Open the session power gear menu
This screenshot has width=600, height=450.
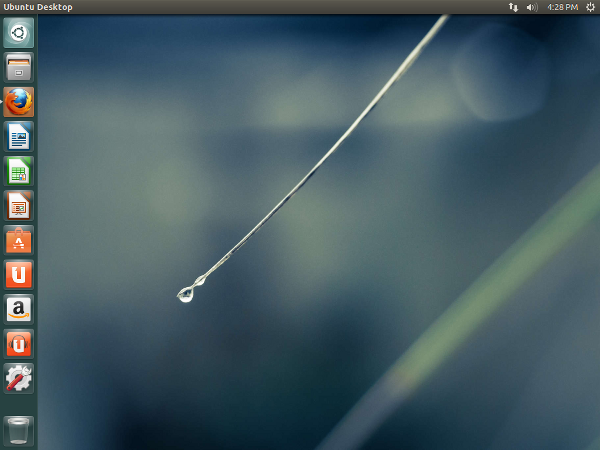pyautogui.click(x=590, y=7)
